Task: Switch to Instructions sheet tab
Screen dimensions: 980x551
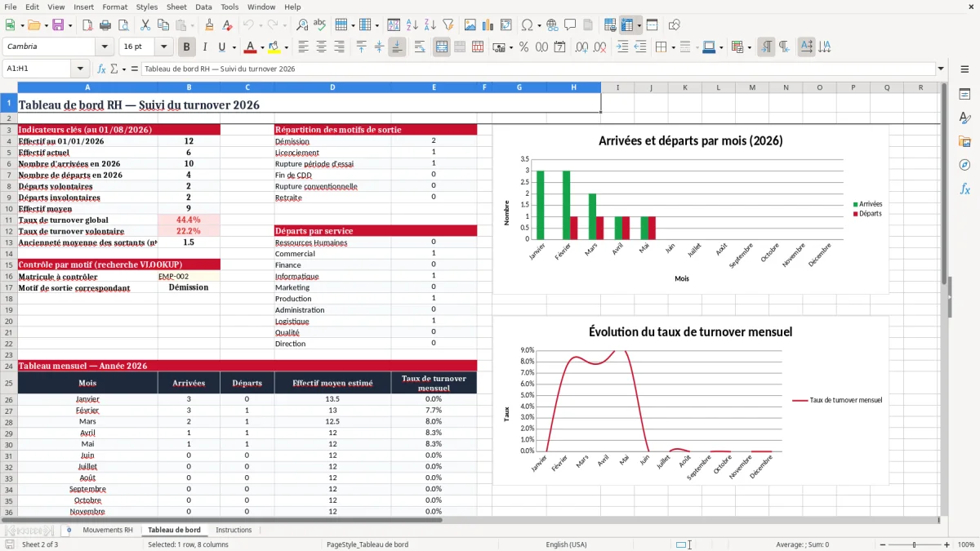Action: click(x=234, y=530)
